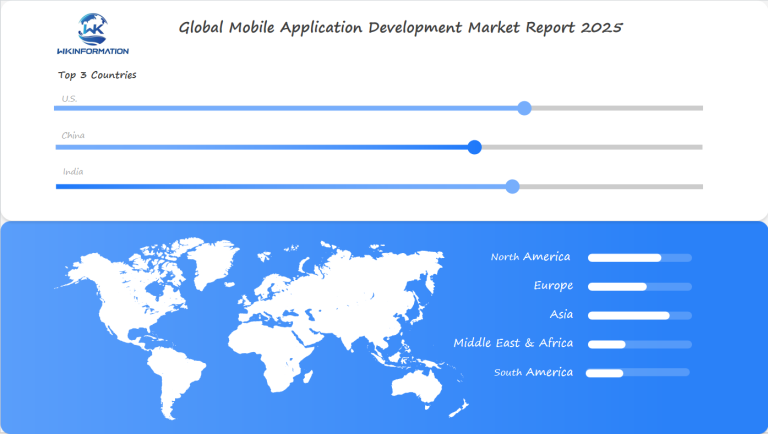Click the India country label
Screen dimensions: 768x434
click(x=73, y=172)
